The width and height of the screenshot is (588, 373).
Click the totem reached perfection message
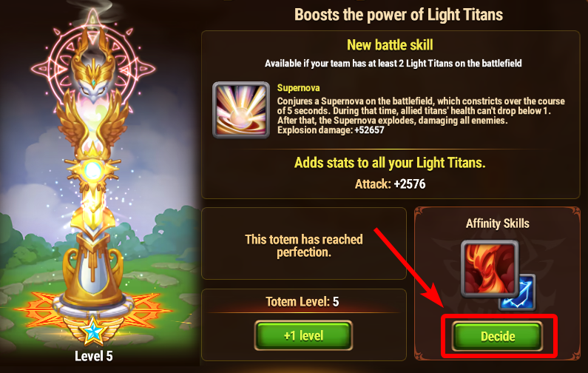[x=304, y=246]
